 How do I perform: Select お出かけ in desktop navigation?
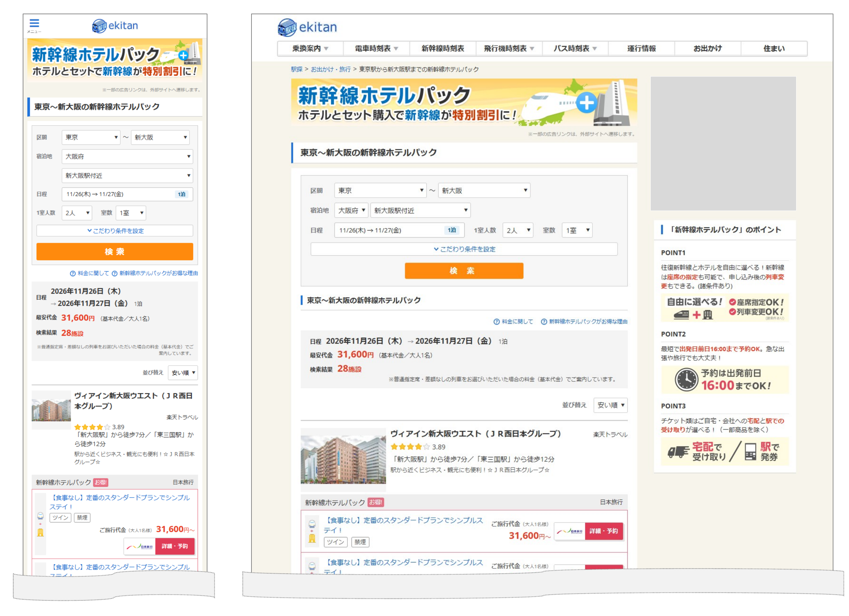708,48
